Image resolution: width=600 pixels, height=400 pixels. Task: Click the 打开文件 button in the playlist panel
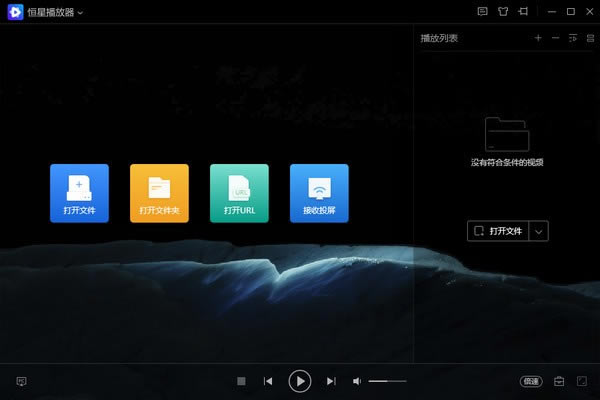[497, 231]
